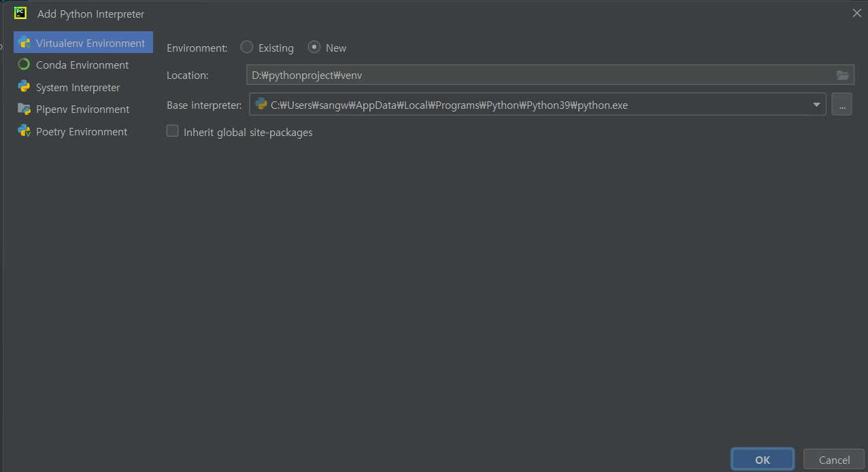The height and width of the screenshot is (472, 868).
Task: Click the Conda green ring icon
Action: click(24, 65)
